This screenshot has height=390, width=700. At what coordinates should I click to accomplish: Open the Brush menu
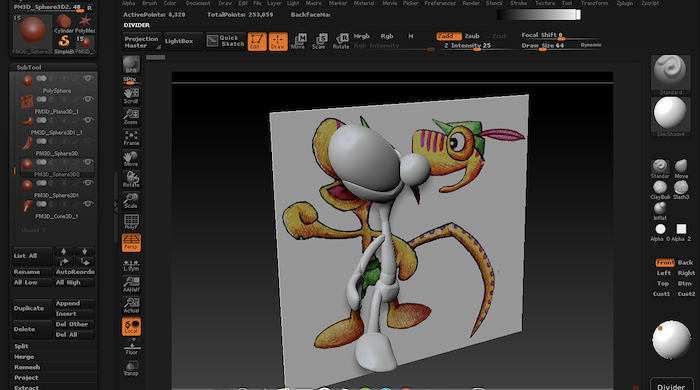pos(150,3)
